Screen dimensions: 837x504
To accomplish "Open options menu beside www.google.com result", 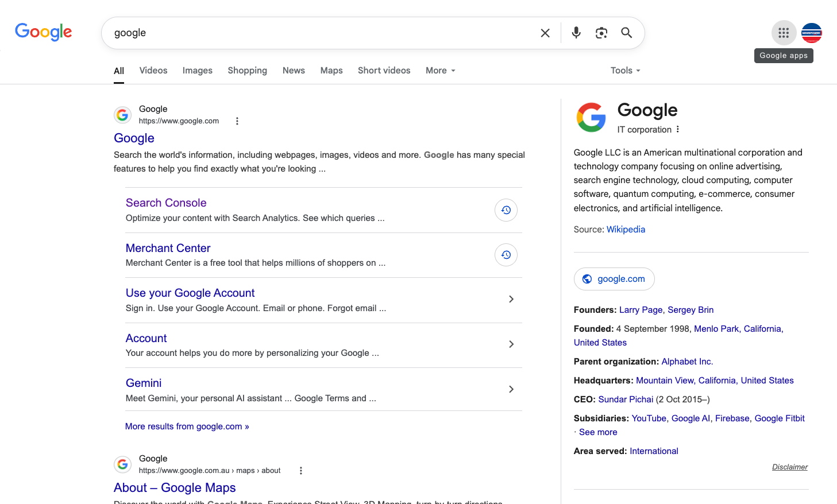I will (237, 121).
